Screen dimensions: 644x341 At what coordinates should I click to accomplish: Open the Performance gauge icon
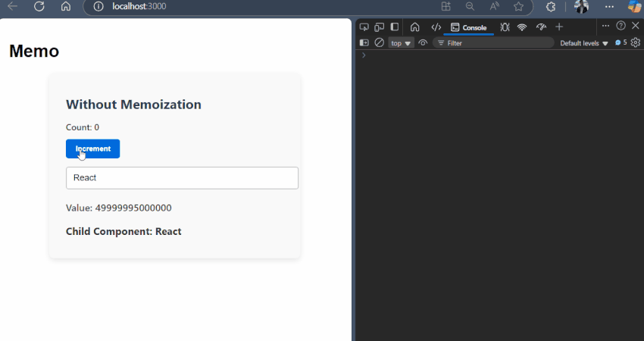tap(541, 27)
